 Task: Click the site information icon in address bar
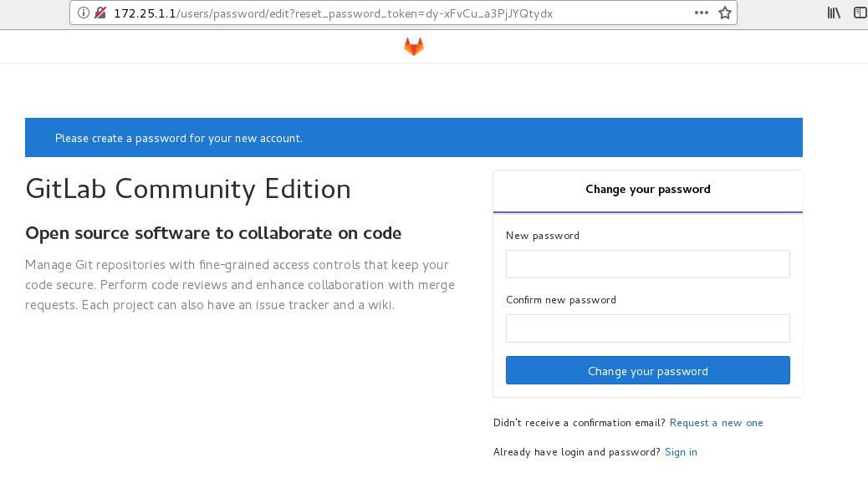click(x=83, y=13)
